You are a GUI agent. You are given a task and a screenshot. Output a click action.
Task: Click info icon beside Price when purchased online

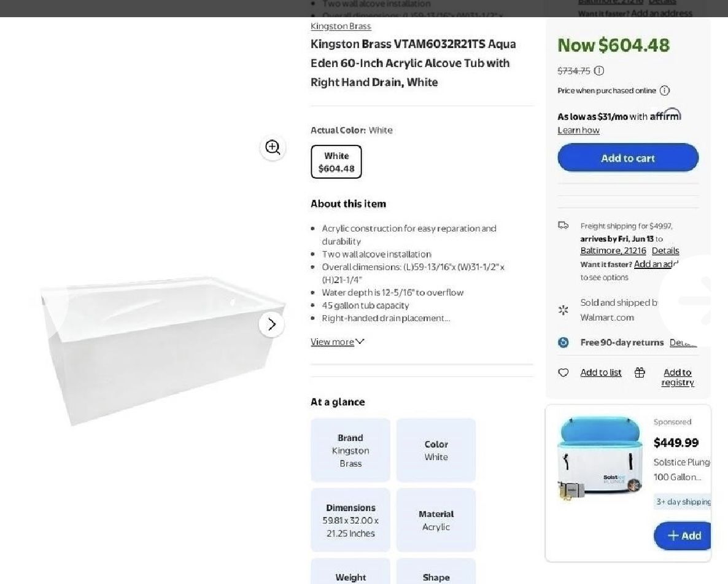[x=665, y=90]
